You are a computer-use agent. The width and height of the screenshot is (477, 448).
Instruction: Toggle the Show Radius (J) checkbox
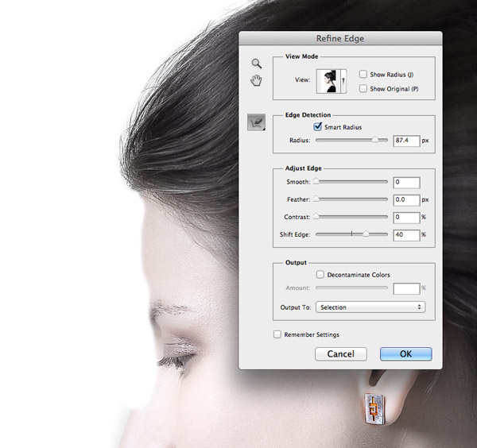363,74
